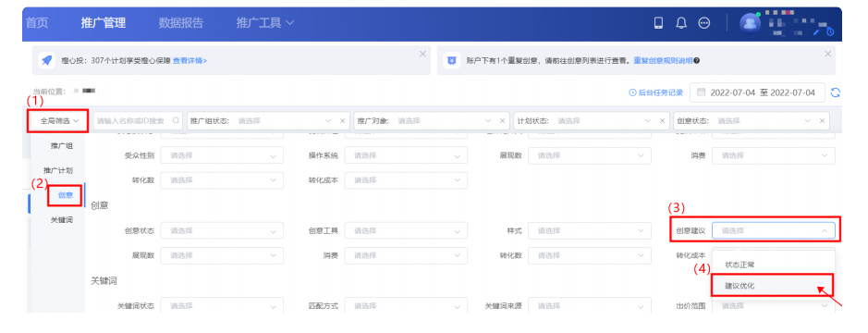This screenshot has width=868, height=333.
Task: Open the 样式 dropdown
Action: tap(590, 230)
